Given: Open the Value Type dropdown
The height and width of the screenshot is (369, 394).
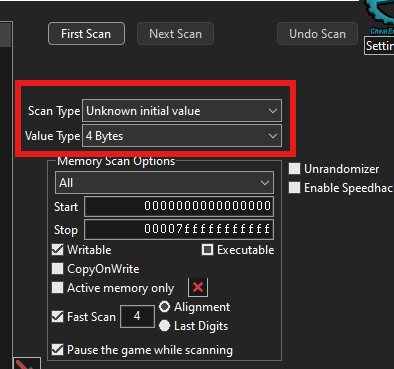Looking at the screenshot, I should point(182,136).
